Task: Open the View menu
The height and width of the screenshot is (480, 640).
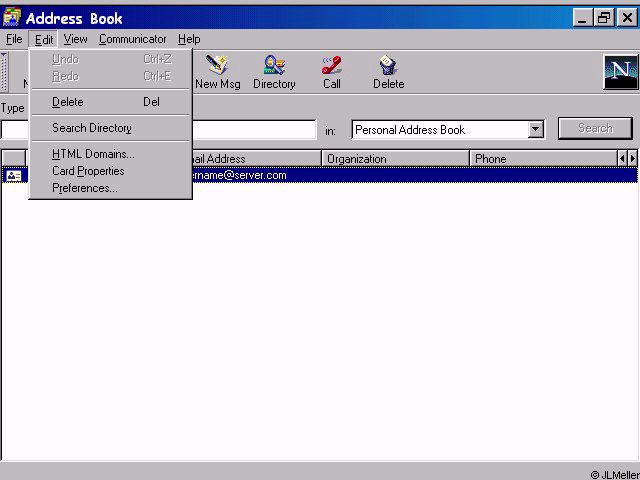Action: point(75,39)
